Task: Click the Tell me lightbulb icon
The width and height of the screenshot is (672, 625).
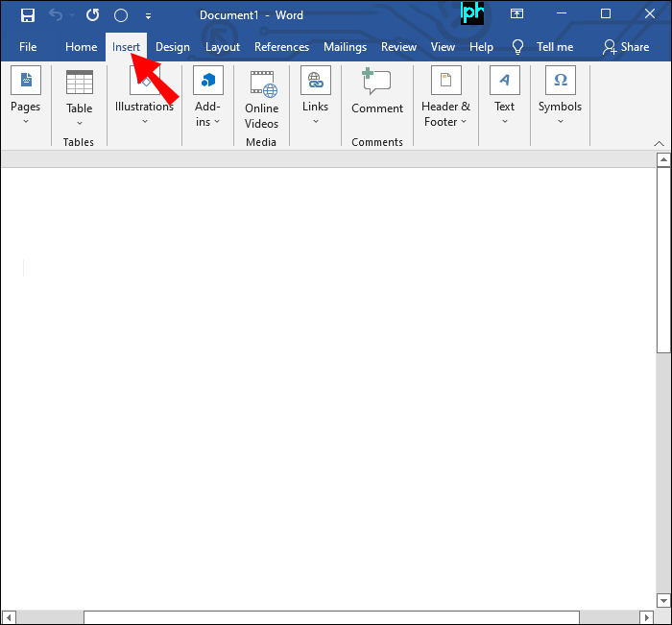Action: 517,47
